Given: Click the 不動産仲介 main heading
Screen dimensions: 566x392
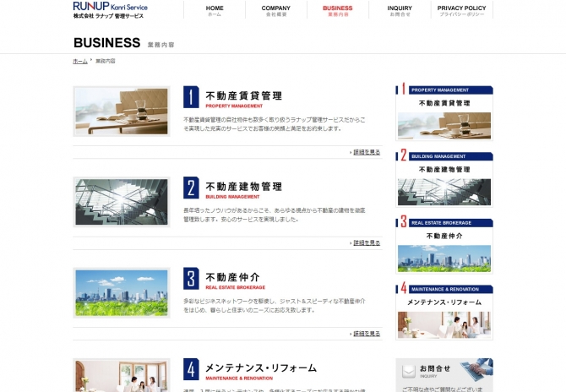Looking at the screenshot, I should [232, 277].
